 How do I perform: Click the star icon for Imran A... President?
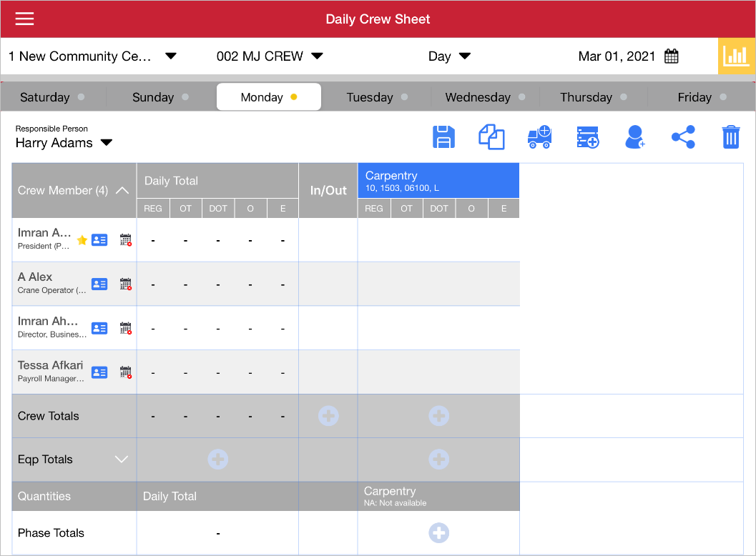[82, 240]
